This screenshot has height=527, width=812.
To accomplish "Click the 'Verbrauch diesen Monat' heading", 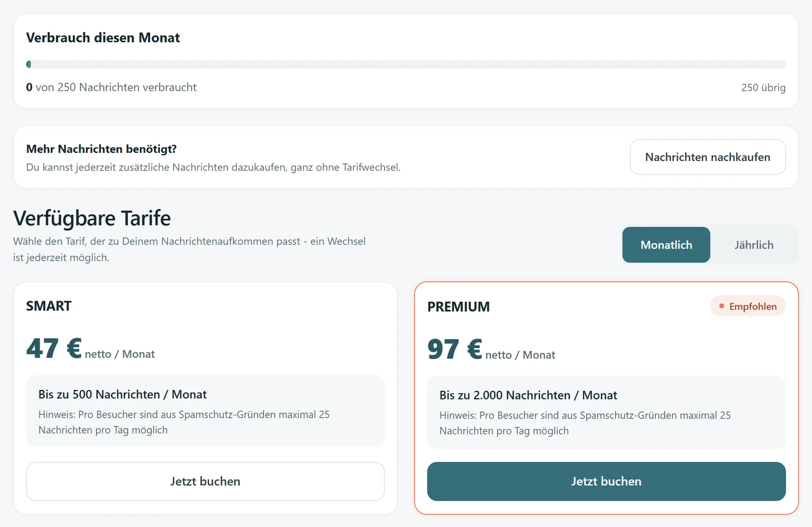I will click(x=103, y=38).
